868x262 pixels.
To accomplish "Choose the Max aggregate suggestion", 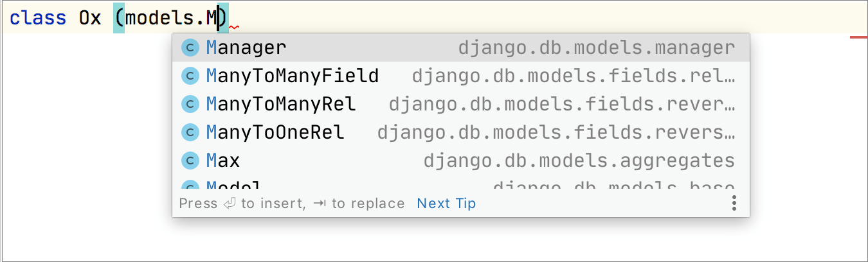I will [x=223, y=161].
